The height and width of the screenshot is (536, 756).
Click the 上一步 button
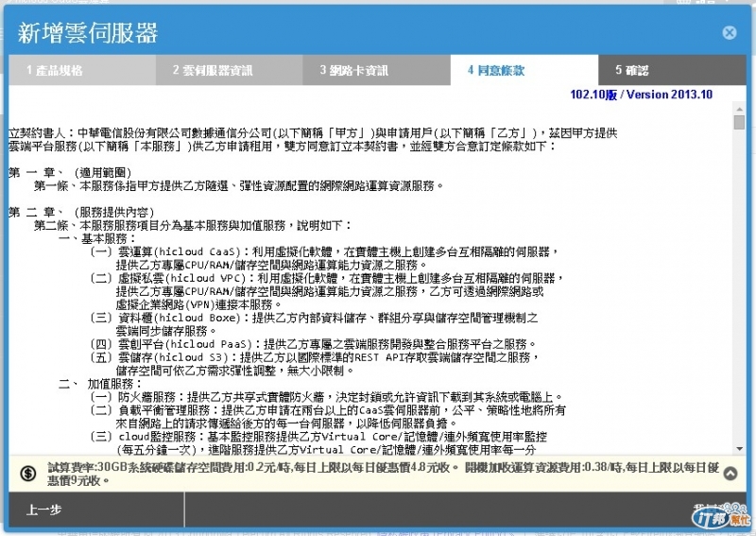click(x=96, y=510)
